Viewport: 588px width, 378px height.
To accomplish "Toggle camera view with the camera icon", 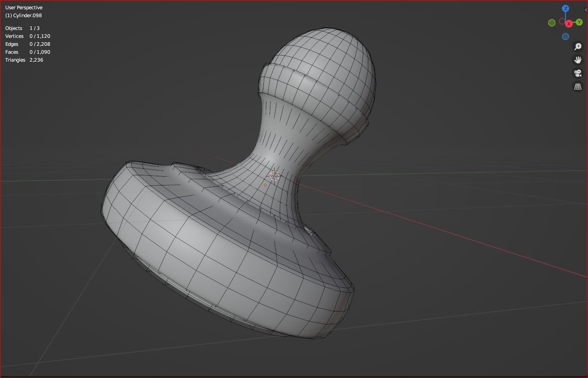I will tap(578, 73).
